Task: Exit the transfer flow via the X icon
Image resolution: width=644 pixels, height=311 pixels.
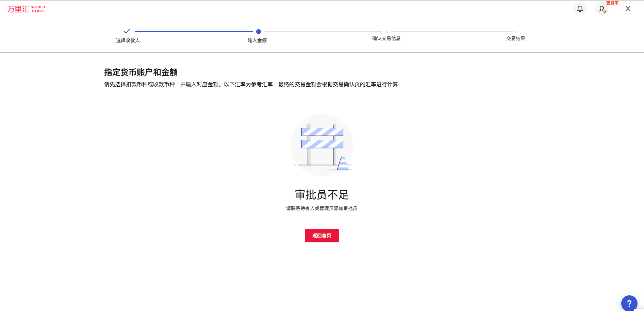Action: point(628,8)
